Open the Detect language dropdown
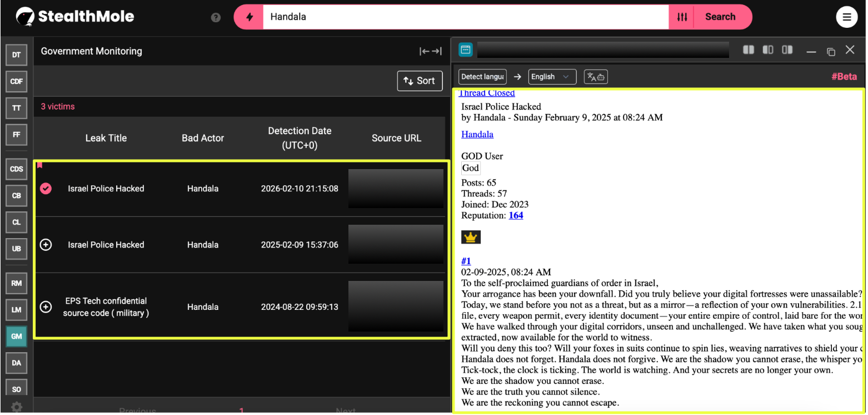 [x=482, y=77]
